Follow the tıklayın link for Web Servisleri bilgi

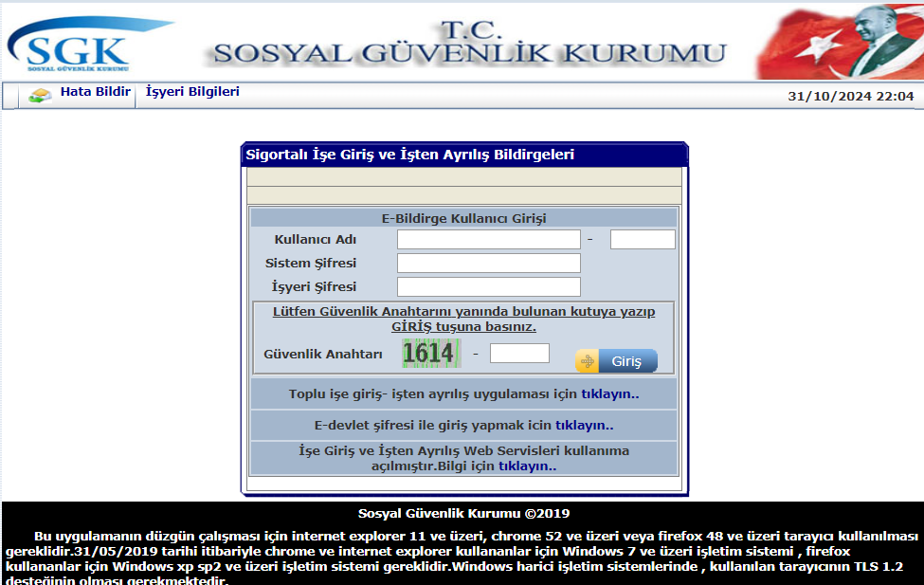pyautogui.click(x=528, y=466)
